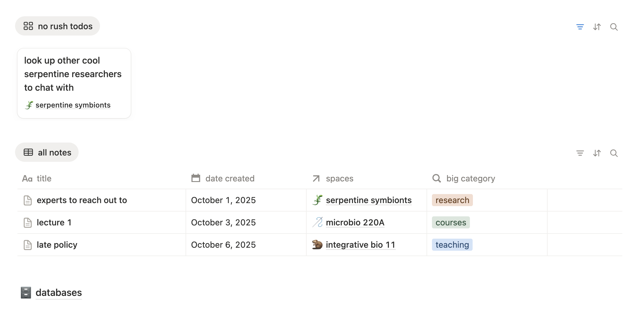Click the Aa icon in the title column header
Viewport: 644px width, 317px height.
[27, 178]
